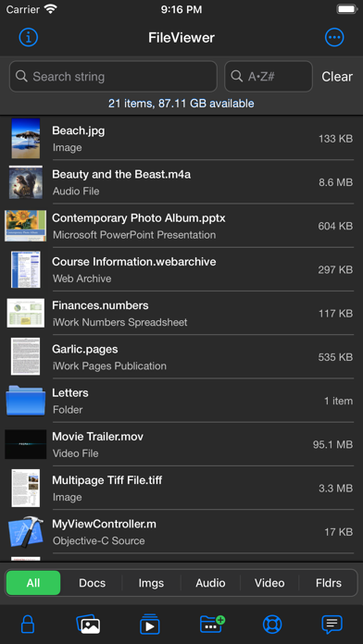
Task: Open the photo library icon in the toolbar
Action: click(x=88, y=625)
